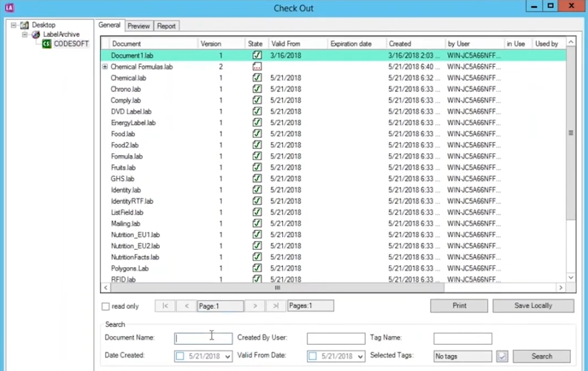Open the Valid From Date dropdown
This screenshot has height=371, width=588.
coord(360,357)
